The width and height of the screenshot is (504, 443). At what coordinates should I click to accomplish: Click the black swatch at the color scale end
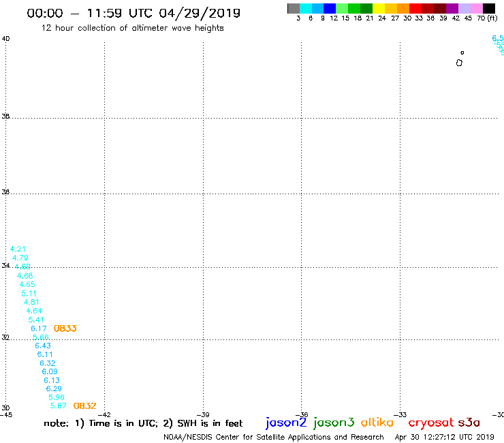[x=489, y=8]
